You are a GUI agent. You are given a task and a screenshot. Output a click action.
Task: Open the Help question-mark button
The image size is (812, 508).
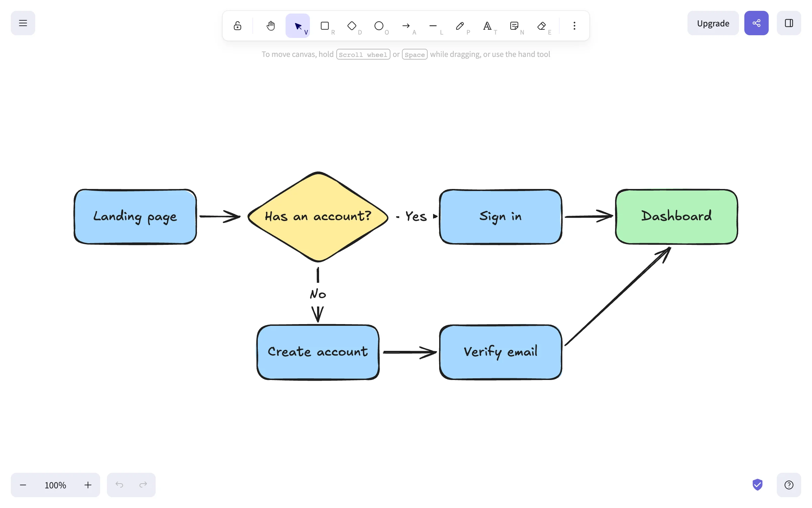(789, 485)
